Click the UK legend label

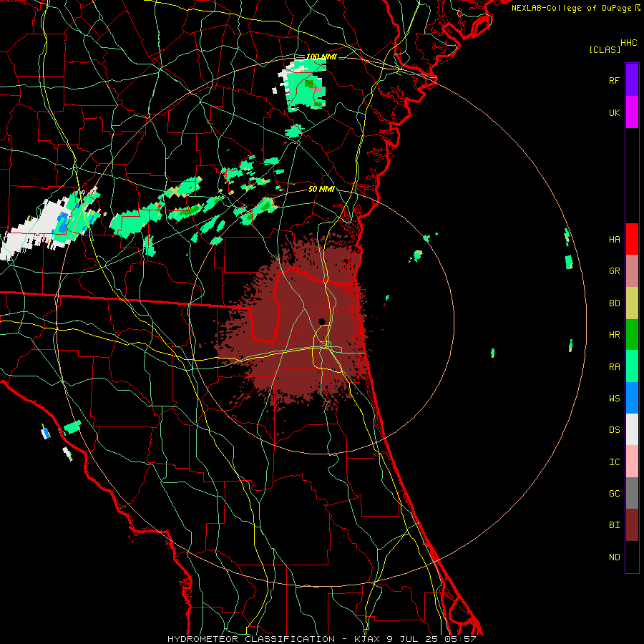pyautogui.click(x=615, y=112)
